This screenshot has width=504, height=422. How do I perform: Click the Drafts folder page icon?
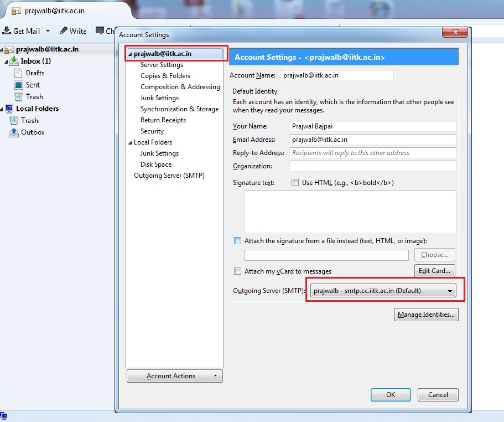coord(18,73)
